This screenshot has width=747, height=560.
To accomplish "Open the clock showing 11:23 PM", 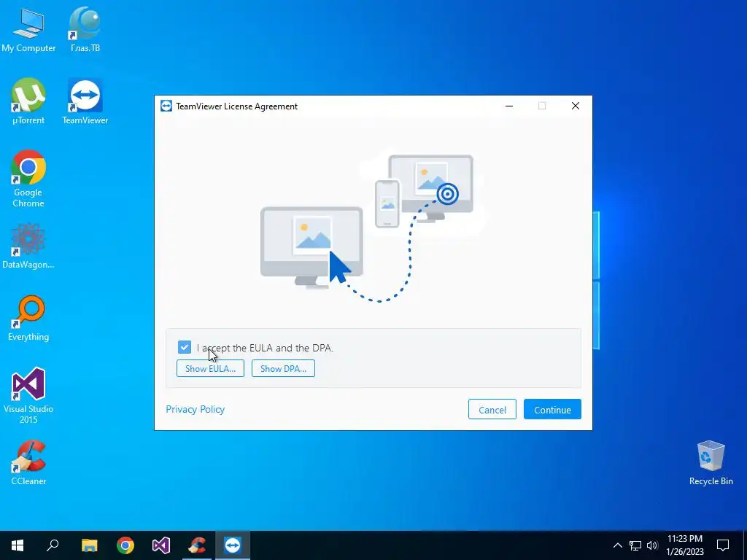I will 684,545.
